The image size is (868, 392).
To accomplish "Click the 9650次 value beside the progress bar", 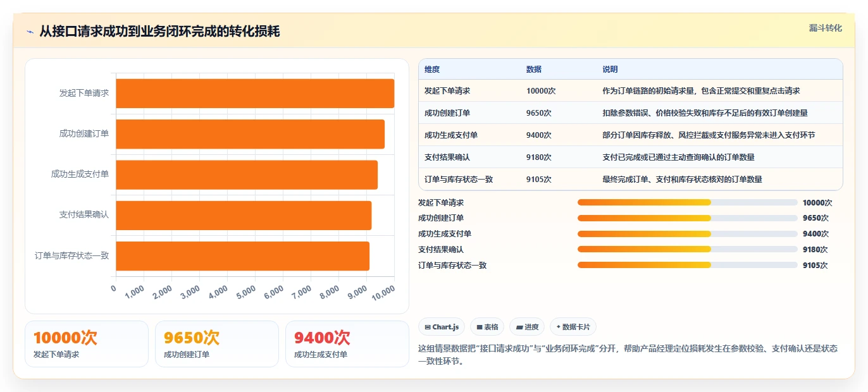I will [815, 218].
